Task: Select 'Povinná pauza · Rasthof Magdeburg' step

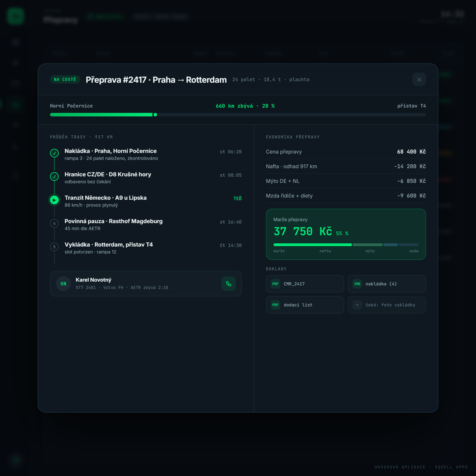Action: pos(146,225)
